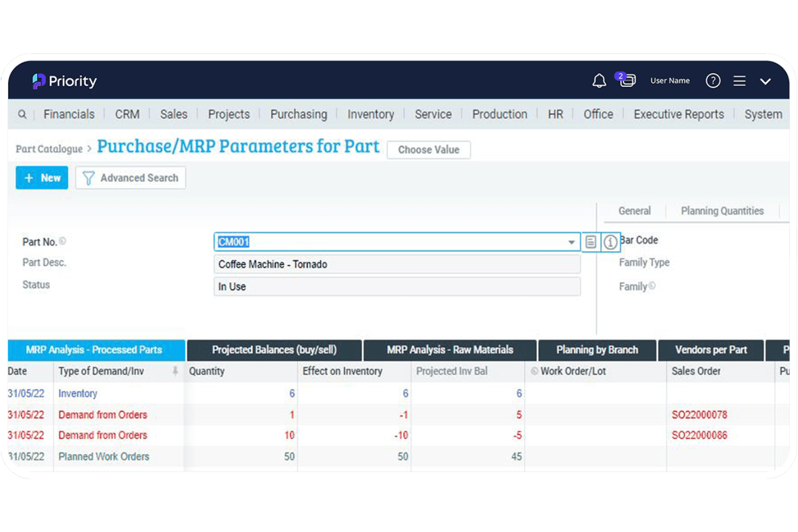Click the hamburger menu icon
The height and width of the screenshot is (532, 798).
coord(739,80)
